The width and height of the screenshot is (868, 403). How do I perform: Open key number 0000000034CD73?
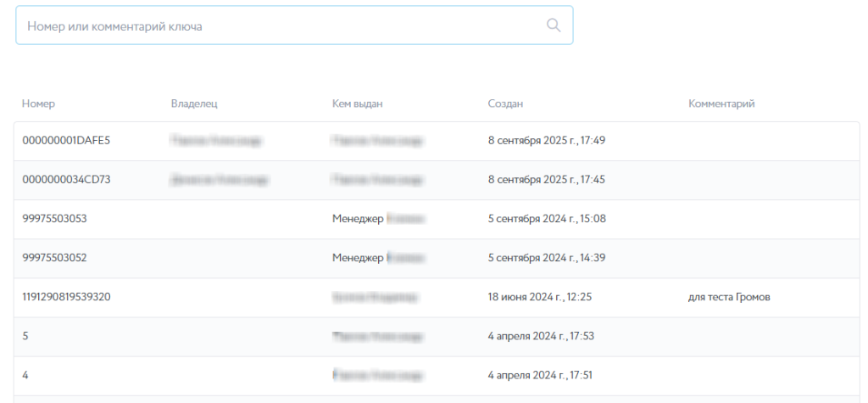[66, 180]
